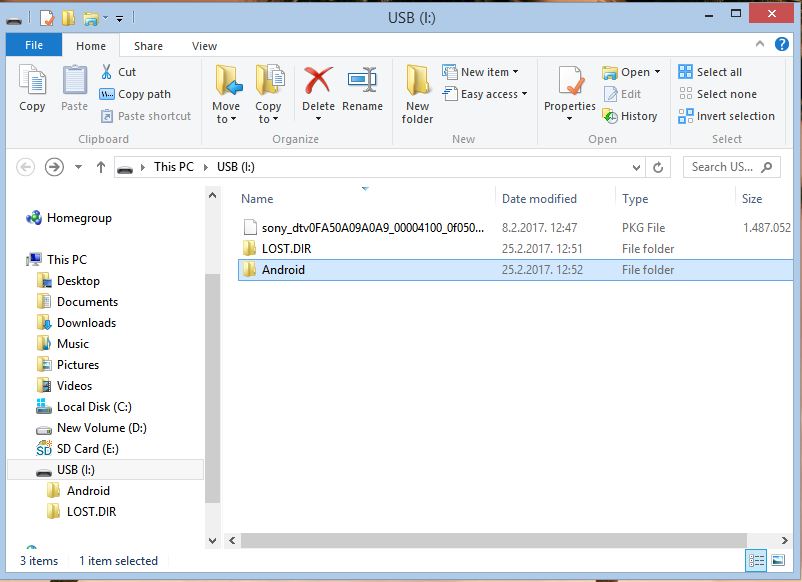
Task: Switch to the View ribbon tab
Action: click(204, 46)
